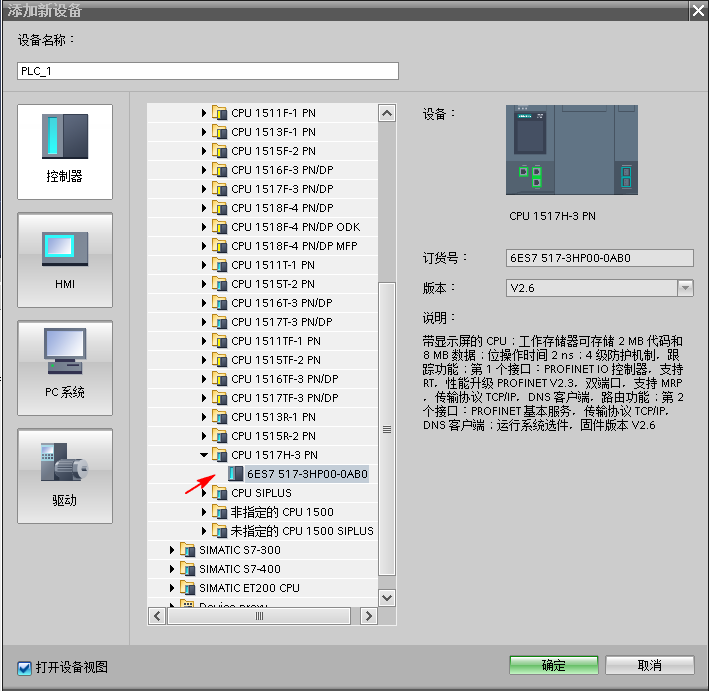Image resolution: width=710 pixels, height=691 pixels.
Task: Expand the SIMATIC ET200 CPU tree node
Action: [x=172, y=588]
